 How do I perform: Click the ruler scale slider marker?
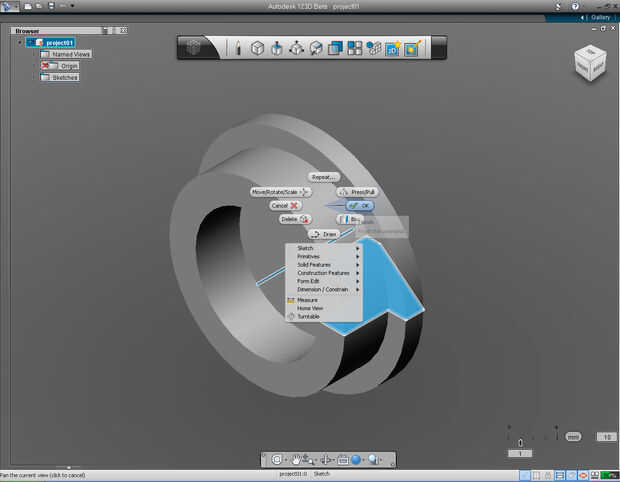(520, 443)
